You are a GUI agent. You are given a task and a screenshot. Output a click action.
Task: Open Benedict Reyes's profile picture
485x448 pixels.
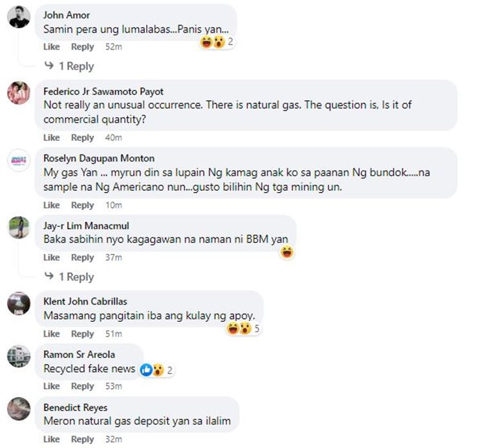(19, 409)
